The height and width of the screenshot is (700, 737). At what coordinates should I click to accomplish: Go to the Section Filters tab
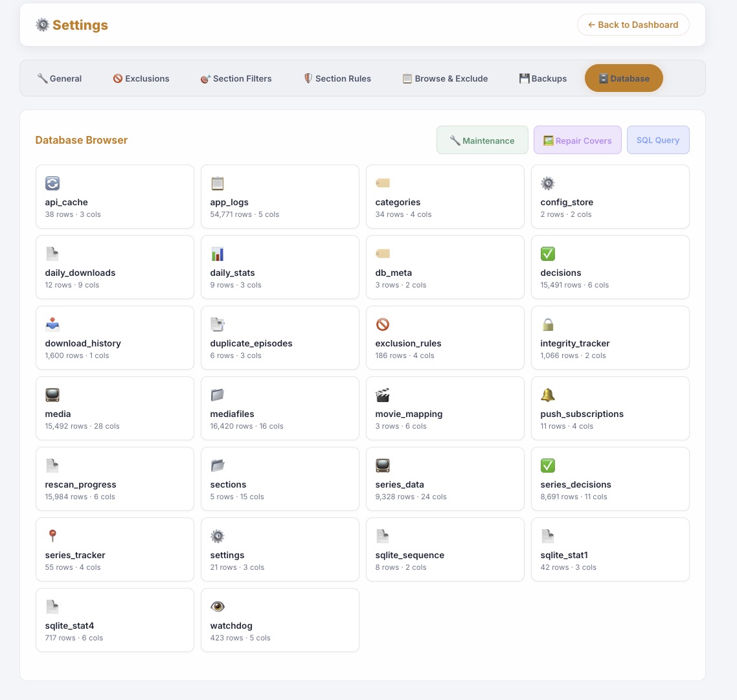236,78
